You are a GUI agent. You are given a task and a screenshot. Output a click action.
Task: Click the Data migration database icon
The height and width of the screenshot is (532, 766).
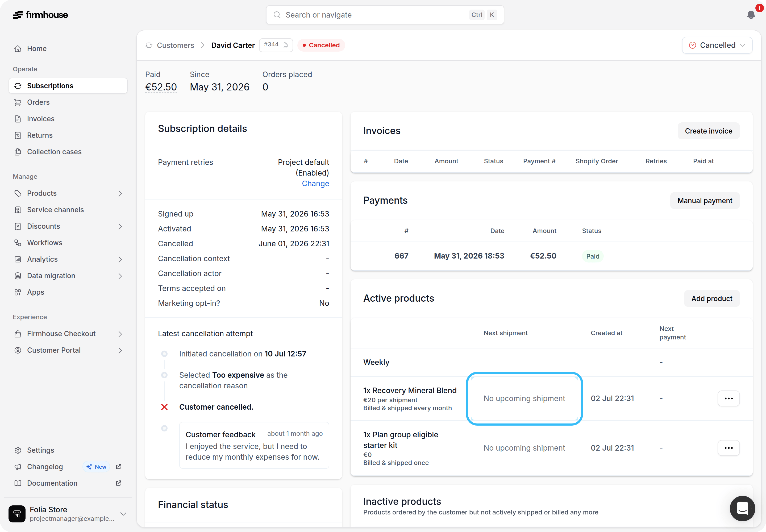(x=18, y=276)
